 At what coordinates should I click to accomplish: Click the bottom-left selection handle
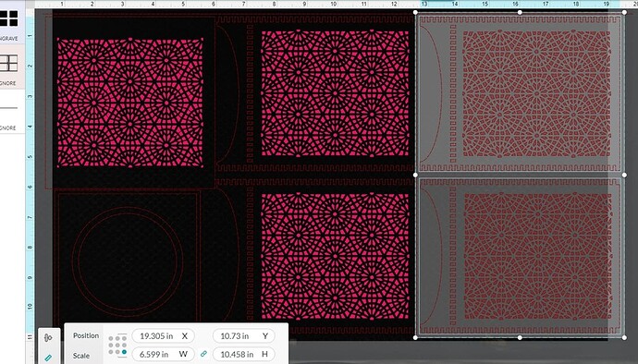coord(415,337)
